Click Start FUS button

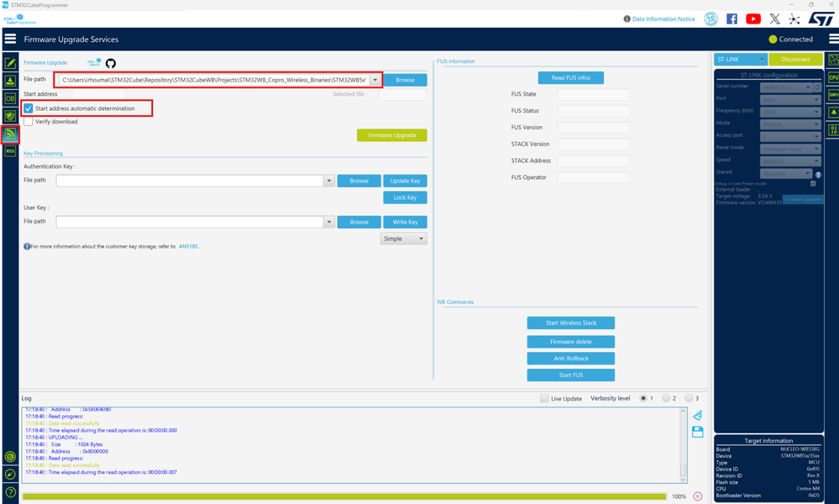[x=570, y=375]
